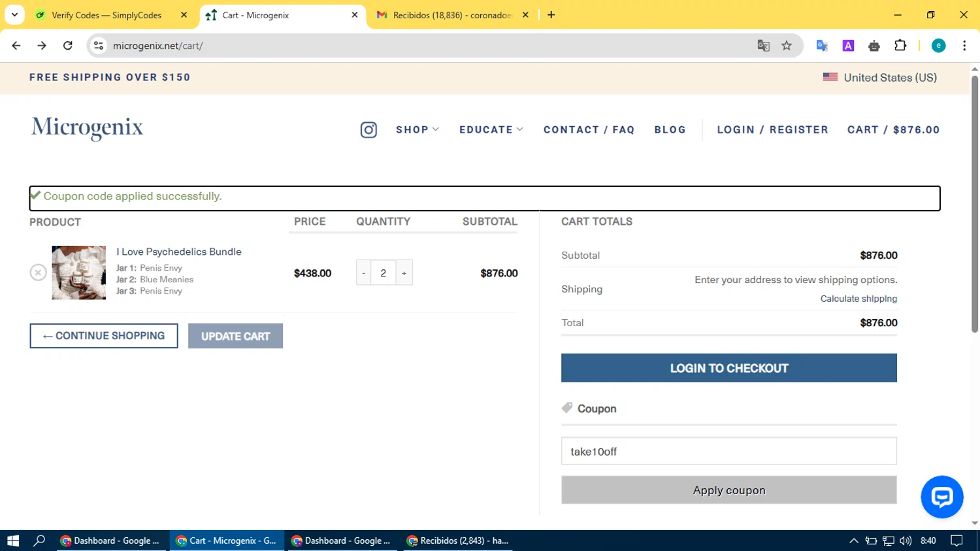Open the network icon in system tray
This screenshot has width=980, height=551.
pyautogui.click(x=889, y=541)
